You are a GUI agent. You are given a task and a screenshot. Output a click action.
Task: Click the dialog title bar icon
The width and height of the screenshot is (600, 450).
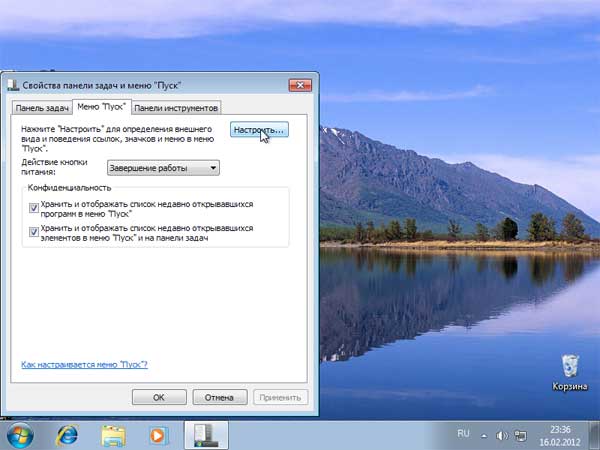[13, 85]
